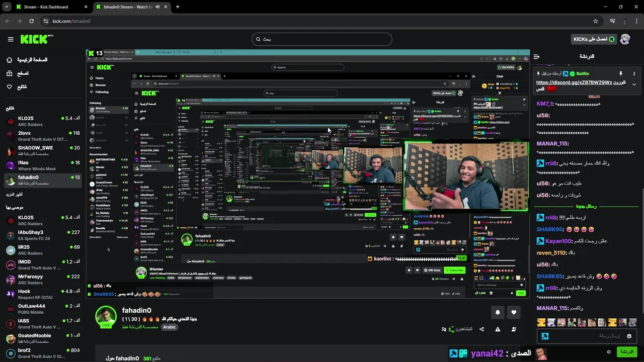Open the 'متابع' following menu item
This screenshot has height=362, width=644.
[22, 87]
